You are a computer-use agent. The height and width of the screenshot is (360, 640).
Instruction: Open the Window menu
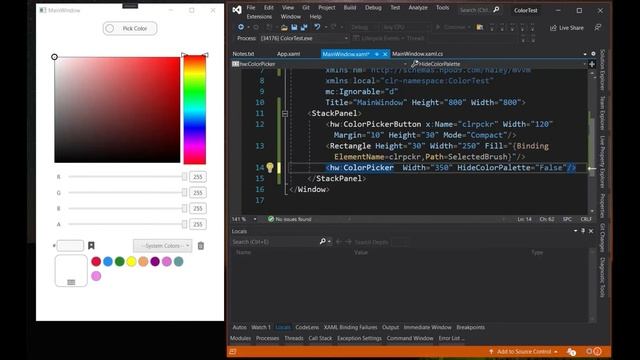point(291,17)
